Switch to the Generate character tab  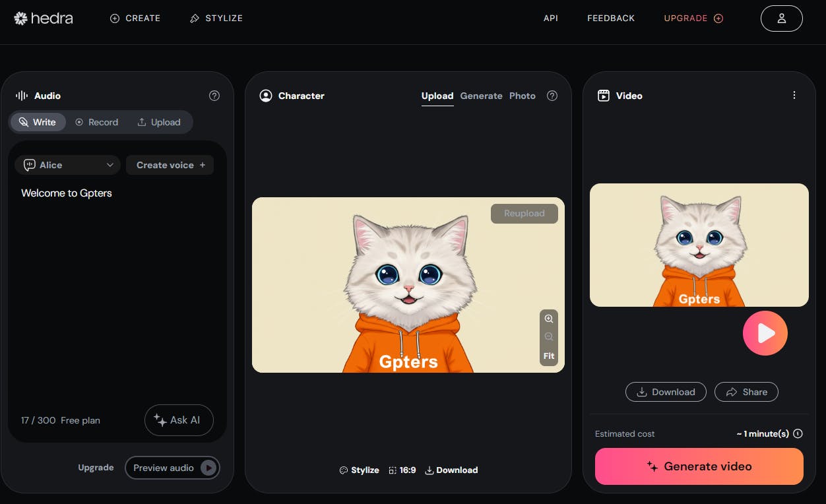pyautogui.click(x=481, y=96)
